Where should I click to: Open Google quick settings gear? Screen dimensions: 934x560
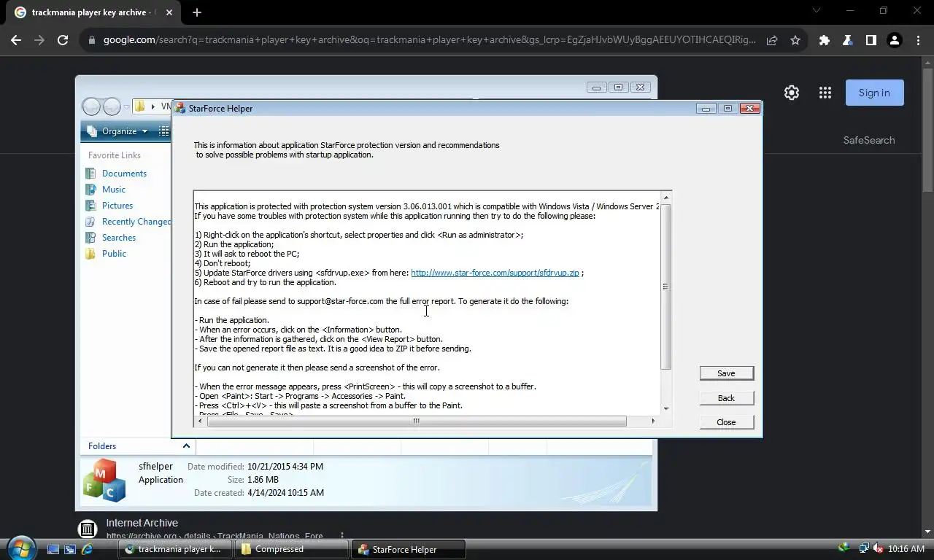pos(792,93)
